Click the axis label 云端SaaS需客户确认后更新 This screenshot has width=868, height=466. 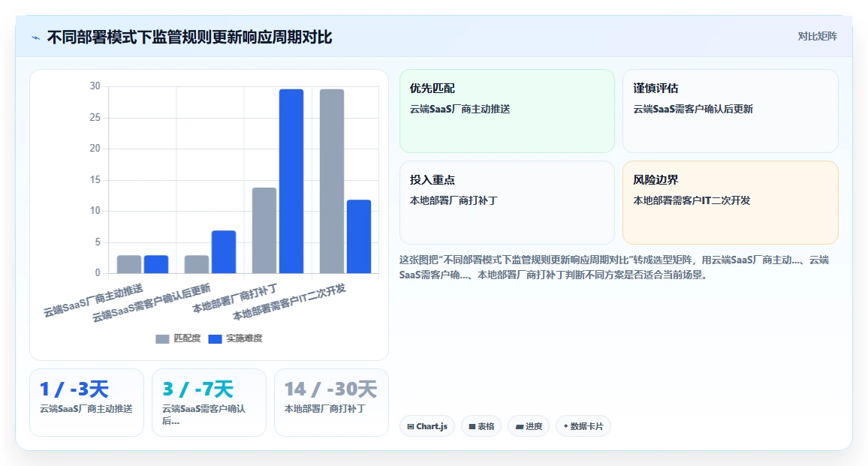tap(151, 302)
